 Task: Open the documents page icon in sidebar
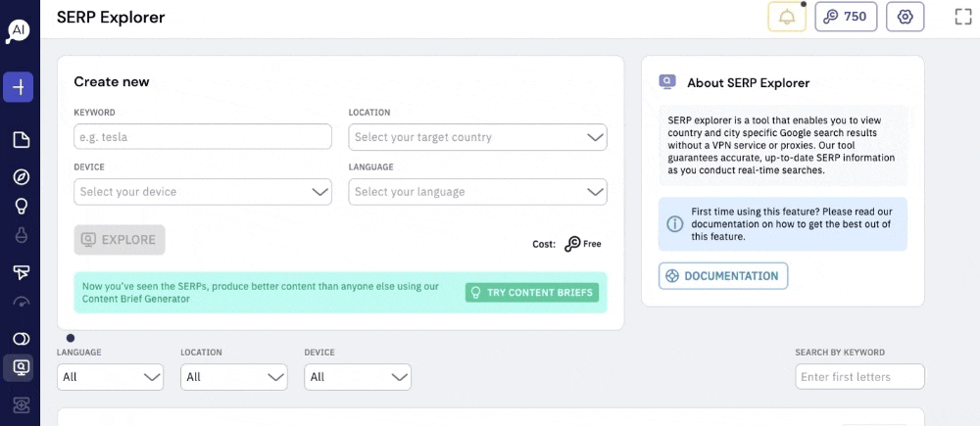click(x=22, y=139)
